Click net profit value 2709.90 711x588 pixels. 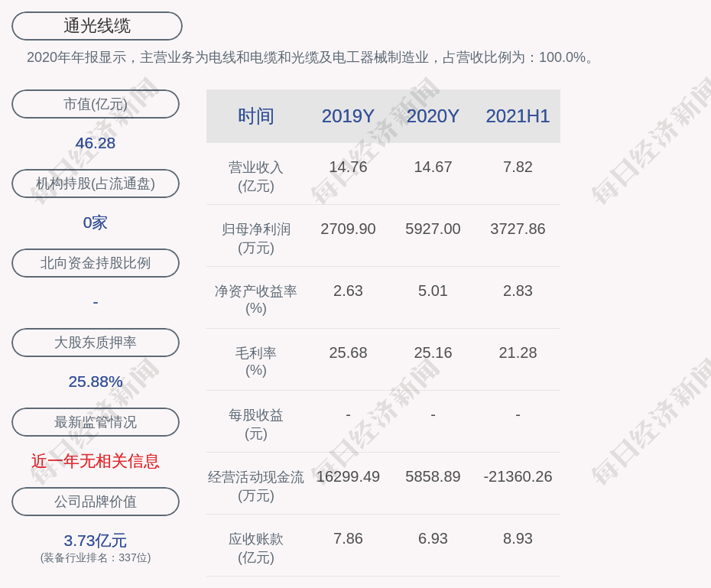click(348, 229)
